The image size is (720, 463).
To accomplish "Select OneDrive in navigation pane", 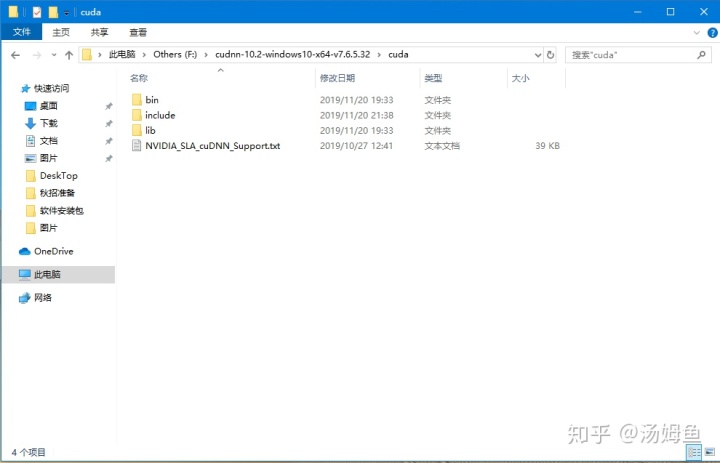I will (53, 251).
